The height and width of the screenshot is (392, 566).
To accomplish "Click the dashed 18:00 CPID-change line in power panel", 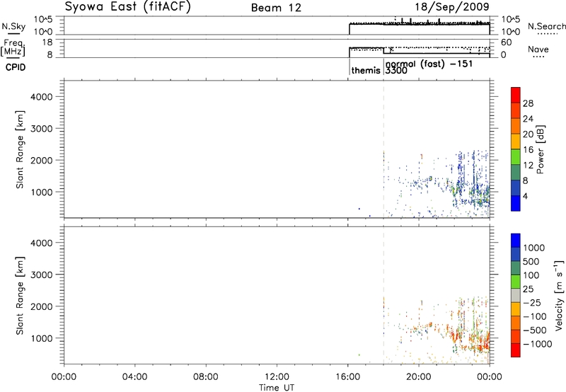I will tap(383, 149).
